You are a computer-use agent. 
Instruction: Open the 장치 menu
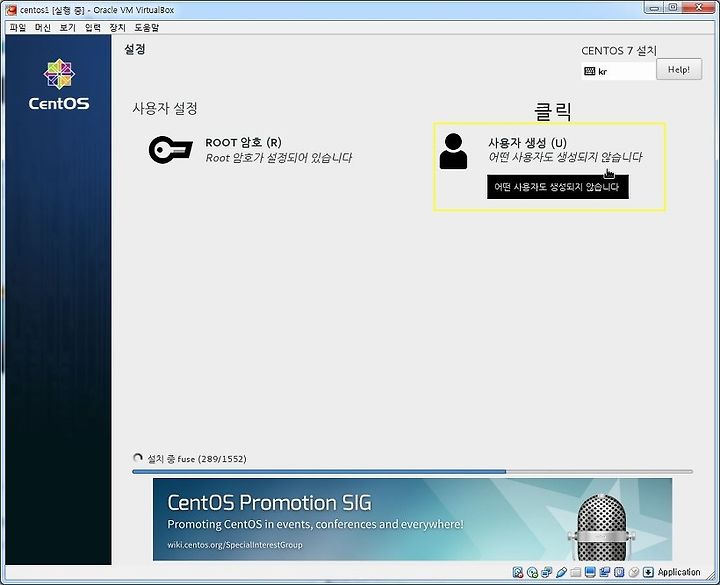pyautogui.click(x=117, y=28)
